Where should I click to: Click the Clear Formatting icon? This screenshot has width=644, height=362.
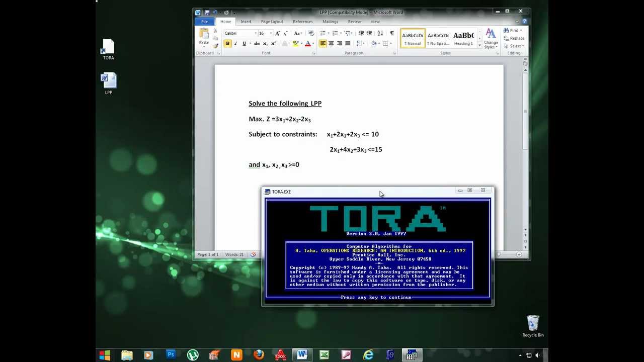pos(311,33)
